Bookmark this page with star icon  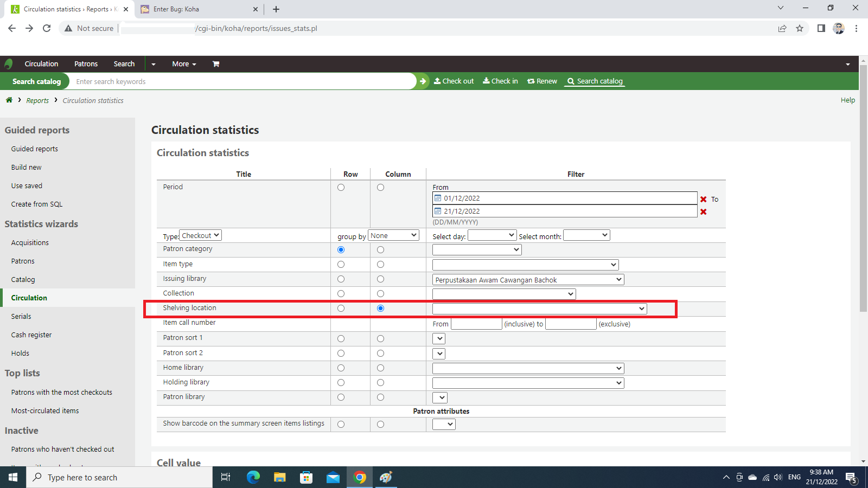click(x=800, y=28)
